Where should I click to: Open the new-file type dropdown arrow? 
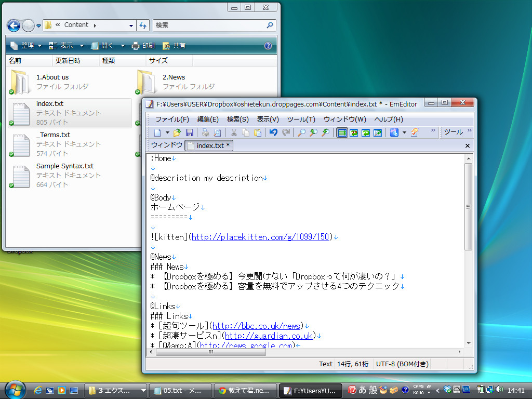(167, 132)
